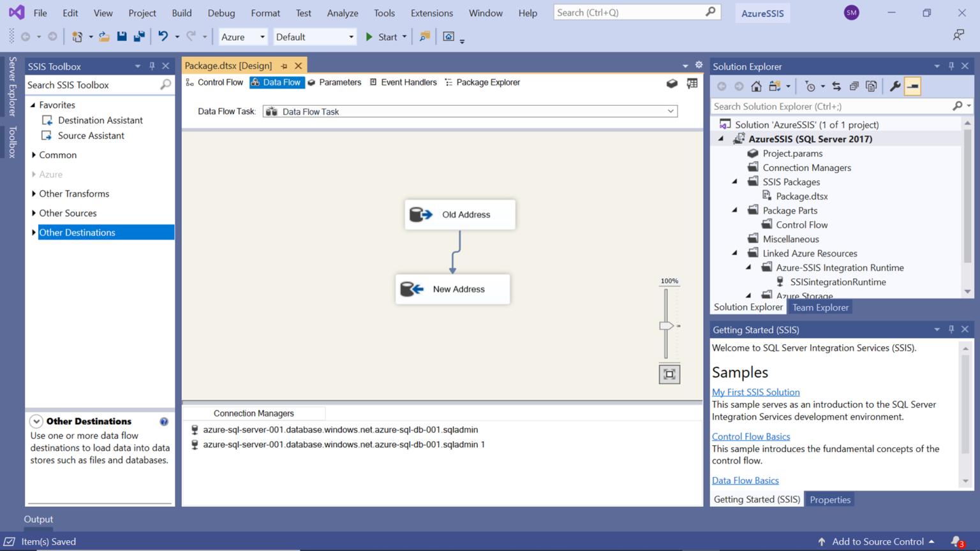Click the Save All icon on the toolbar
The height and width of the screenshot is (551, 980).
pos(138,36)
